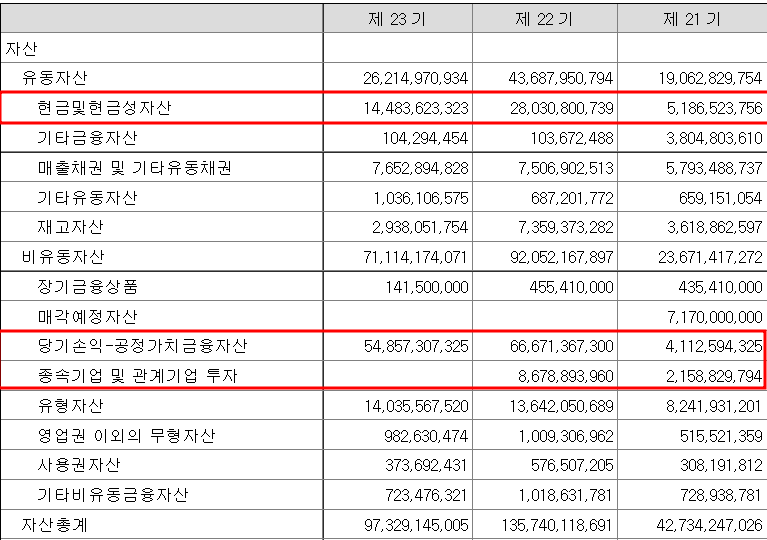The width and height of the screenshot is (767, 540).
Task: Click value 26,214,970,934 in 유동자산 row
Action: pyautogui.click(x=415, y=78)
